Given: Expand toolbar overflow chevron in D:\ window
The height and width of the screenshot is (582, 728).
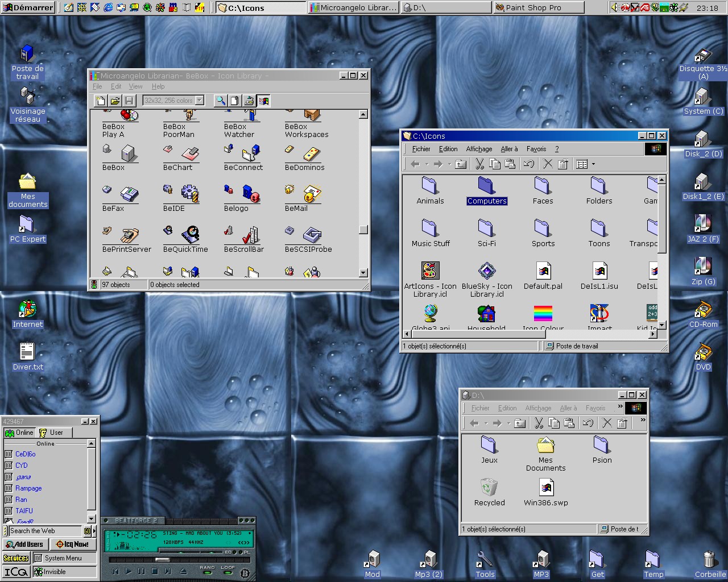Looking at the screenshot, I should (x=643, y=421).
